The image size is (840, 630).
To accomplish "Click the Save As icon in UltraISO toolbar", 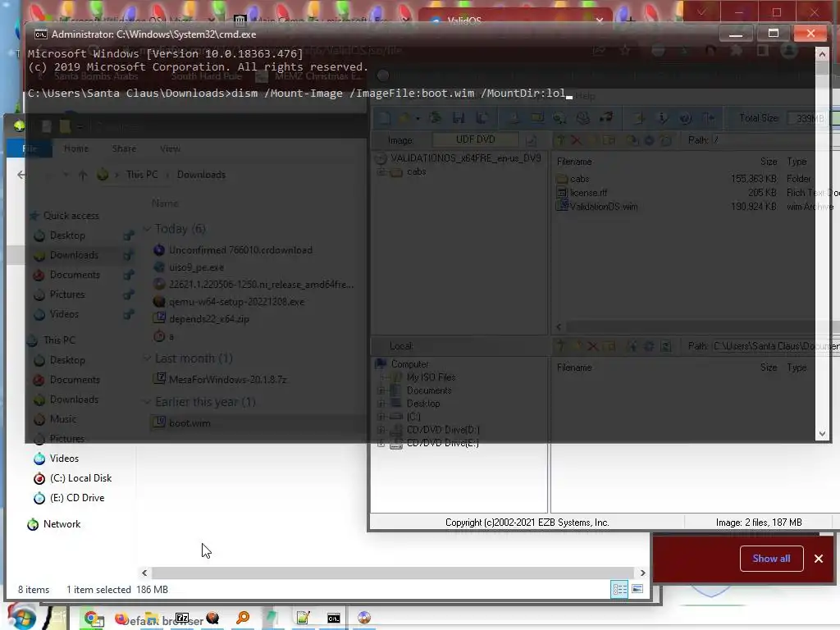I will click(482, 118).
